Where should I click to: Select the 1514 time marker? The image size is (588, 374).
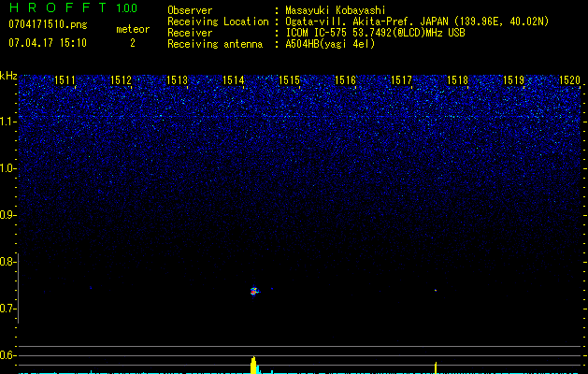click(234, 81)
